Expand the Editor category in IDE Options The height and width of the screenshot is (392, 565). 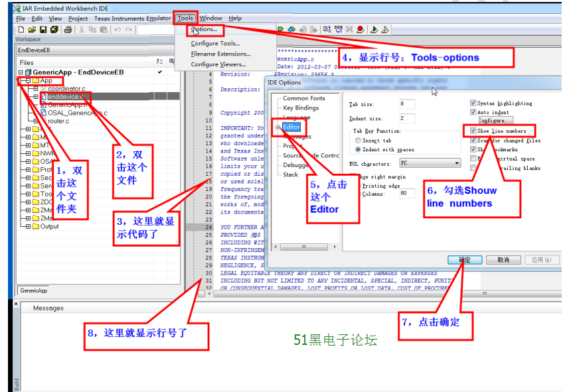[x=278, y=127]
